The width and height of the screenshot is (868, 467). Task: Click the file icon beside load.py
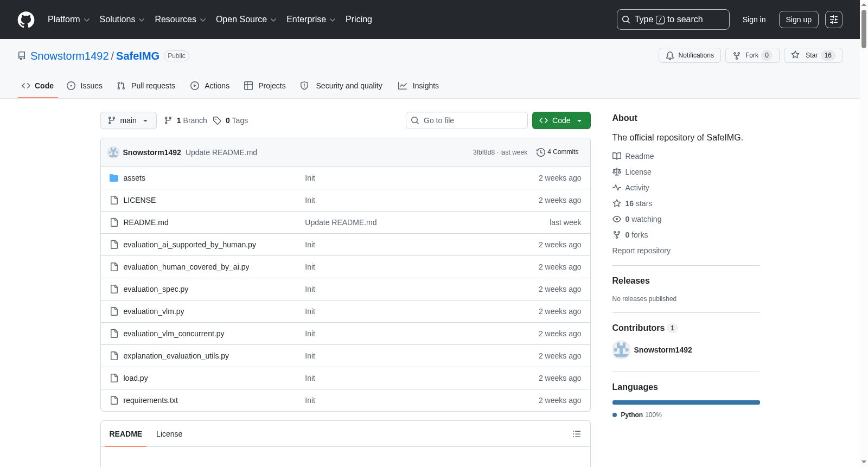click(x=114, y=378)
